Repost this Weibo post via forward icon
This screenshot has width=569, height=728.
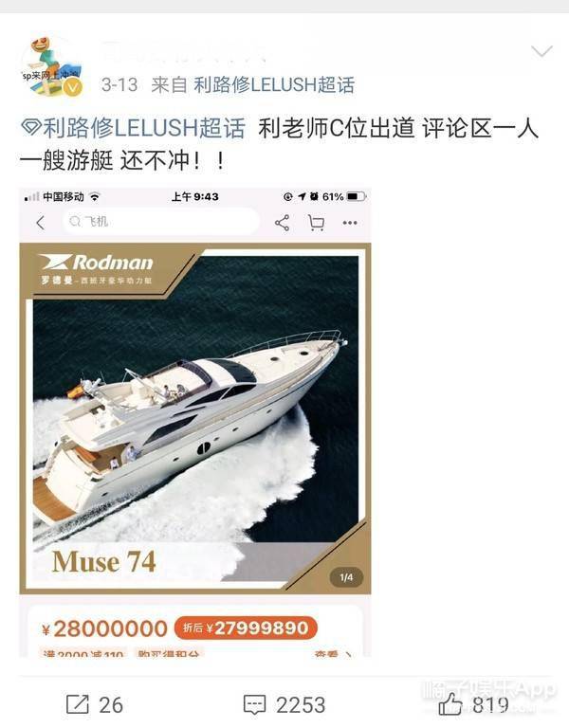tap(77, 705)
